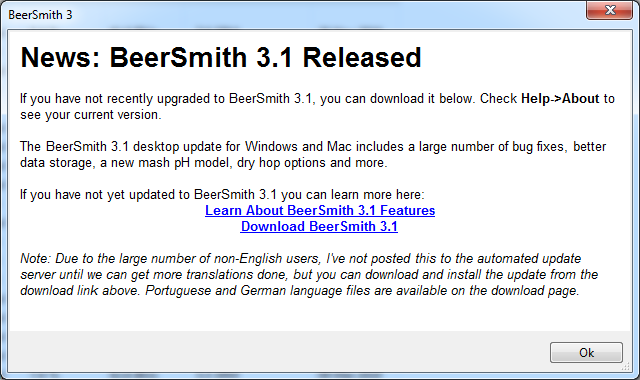Viewport: 640px width, 380px height.
Task: Open the Learn About BeerSmith 3.1 Features link
Action: tap(320, 210)
